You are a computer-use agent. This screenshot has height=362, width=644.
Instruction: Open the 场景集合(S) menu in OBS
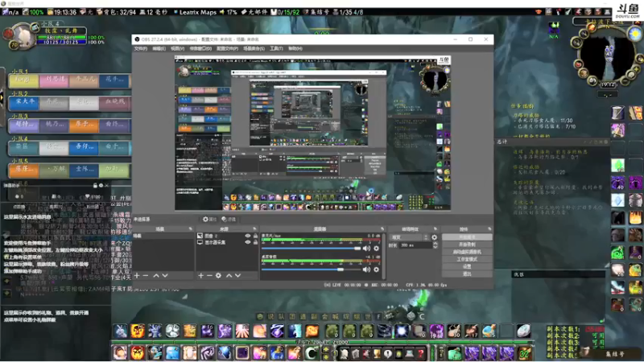[254, 48]
